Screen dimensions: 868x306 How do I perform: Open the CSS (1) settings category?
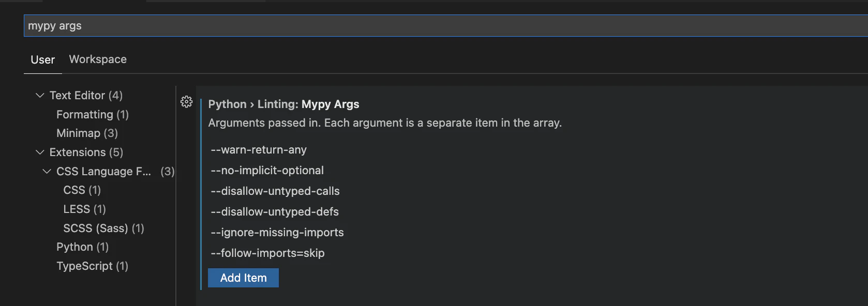[82, 190]
